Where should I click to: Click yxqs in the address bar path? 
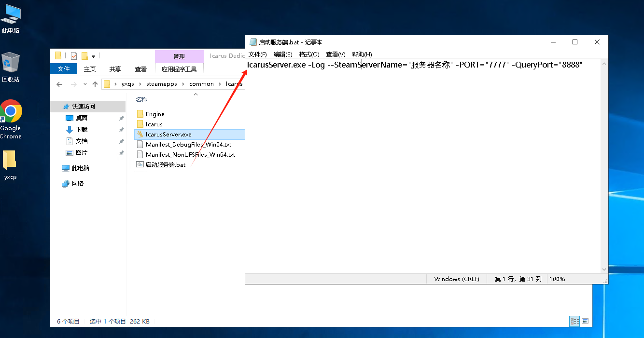pos(128,84)
